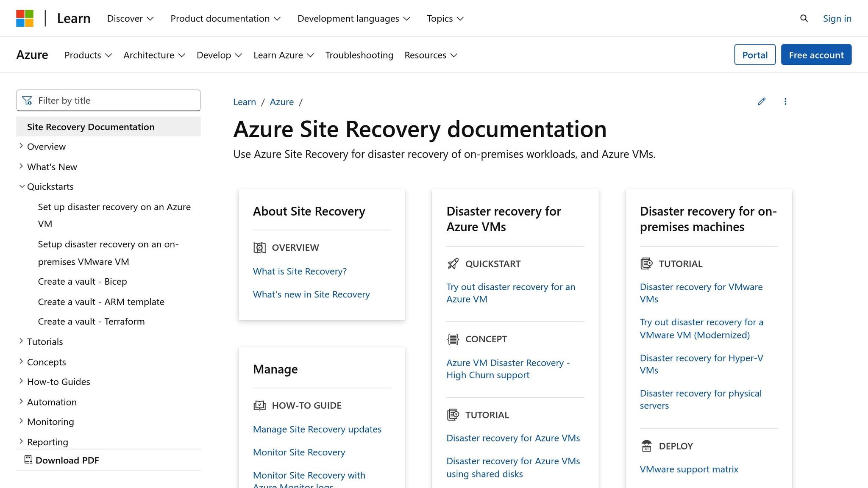Image resolution: width=868 pixels, height=488 pixels.
Task: Click the Overview map icon in About Site Recovery
Action: (259, 247)
